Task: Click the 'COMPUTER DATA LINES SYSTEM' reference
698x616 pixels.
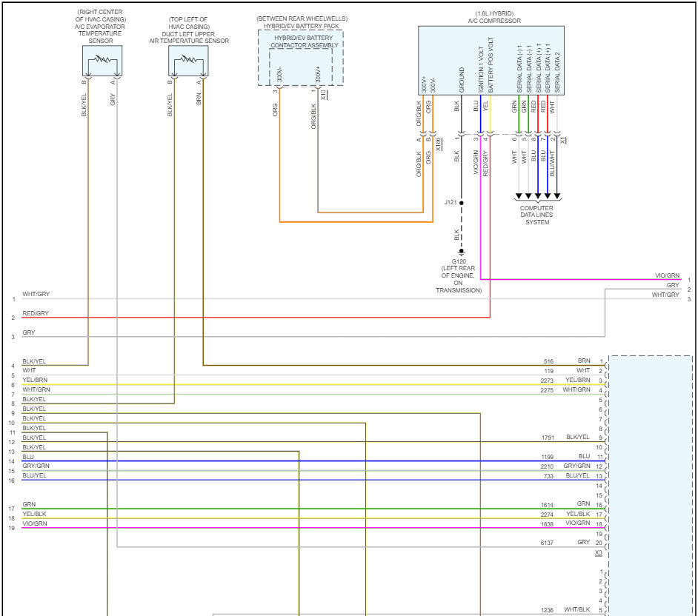Action: tap(537, 215)
